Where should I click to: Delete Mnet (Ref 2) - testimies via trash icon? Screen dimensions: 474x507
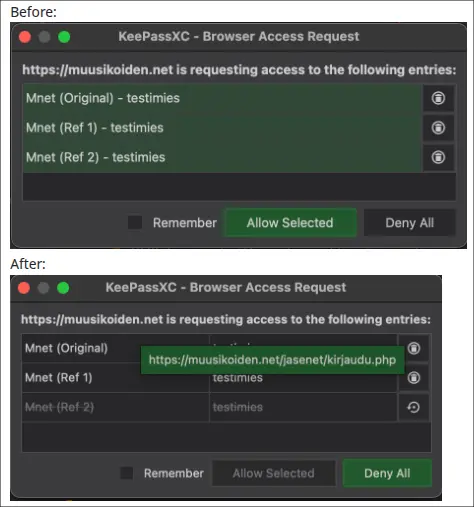[x=438, y=157]
